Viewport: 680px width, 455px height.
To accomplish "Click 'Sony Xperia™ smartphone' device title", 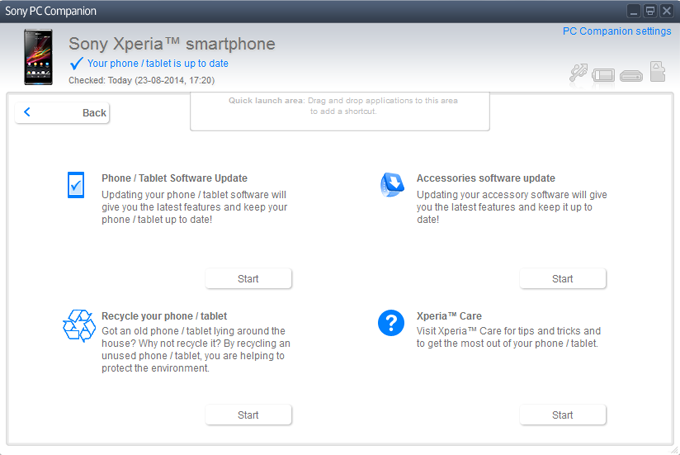I will [172, 44].
